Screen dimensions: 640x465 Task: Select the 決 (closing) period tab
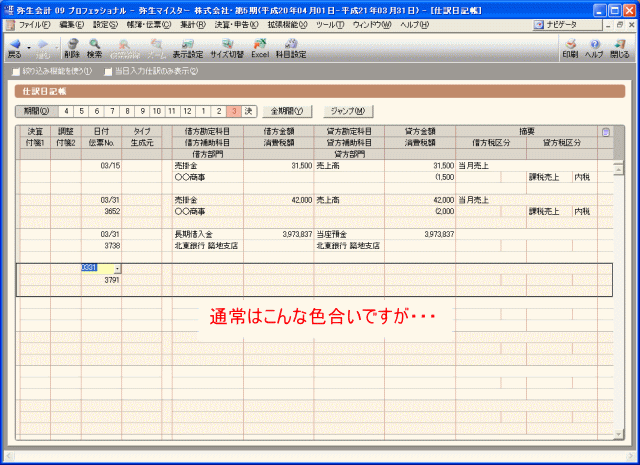(x=248, y=111)
